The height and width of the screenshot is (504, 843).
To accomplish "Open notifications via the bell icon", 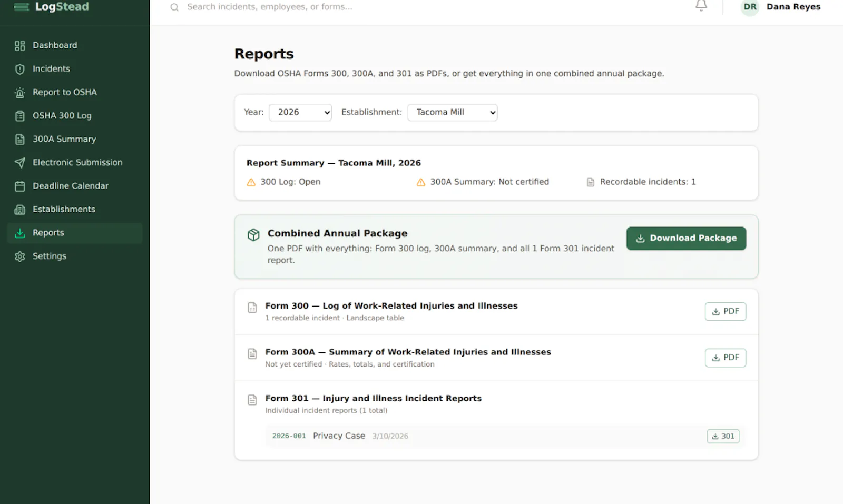I will click(x=701, y=6).
